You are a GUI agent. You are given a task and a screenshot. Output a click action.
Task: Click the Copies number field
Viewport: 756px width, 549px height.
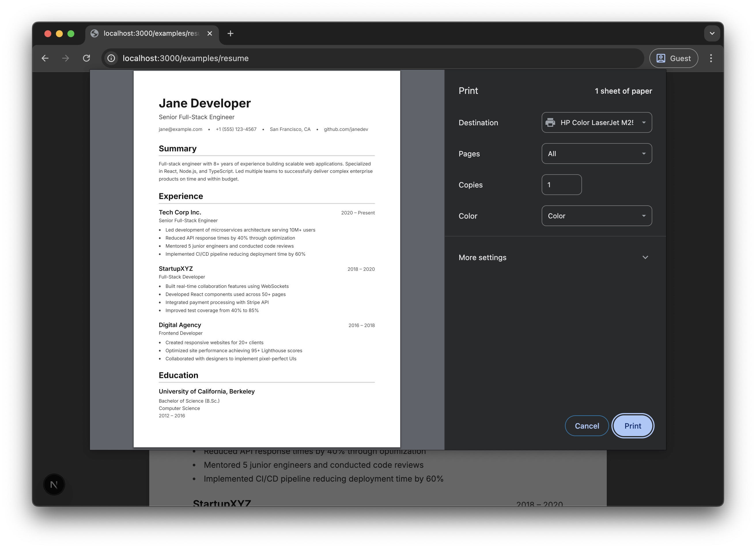pos(561,185)
